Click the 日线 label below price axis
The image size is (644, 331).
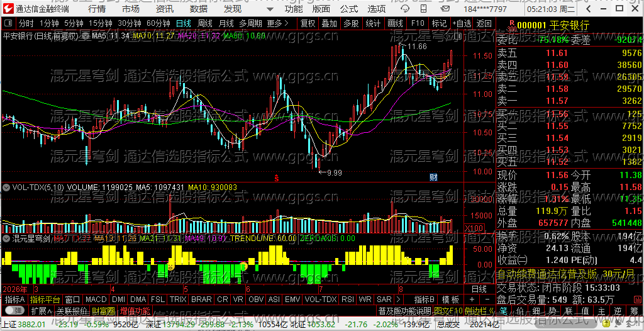tap(479, 289)
